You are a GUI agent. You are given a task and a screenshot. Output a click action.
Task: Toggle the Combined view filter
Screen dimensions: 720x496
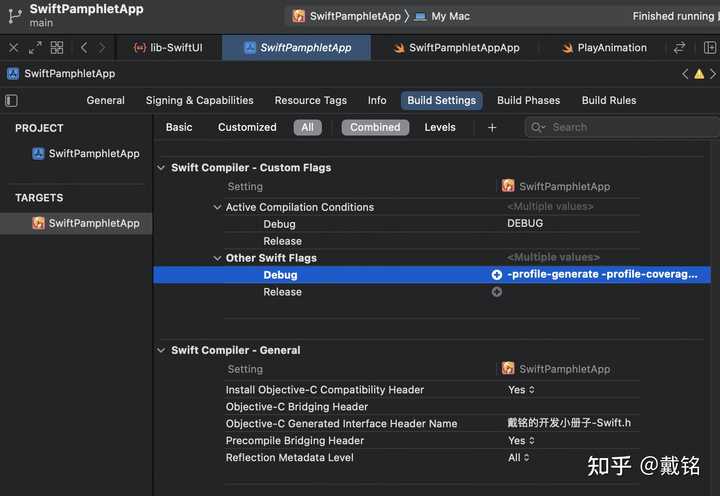tap(375, 127)
